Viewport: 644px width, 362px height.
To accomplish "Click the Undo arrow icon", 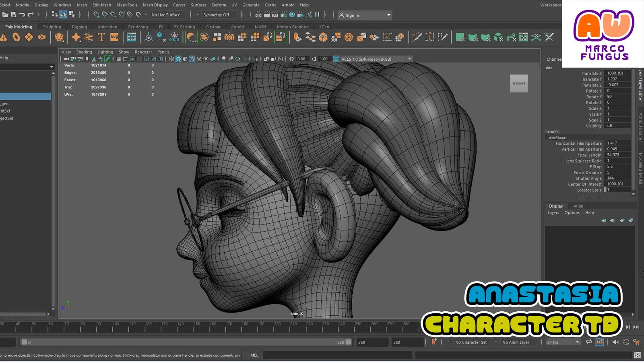I will pyautogui.click(x=21, y=15).
